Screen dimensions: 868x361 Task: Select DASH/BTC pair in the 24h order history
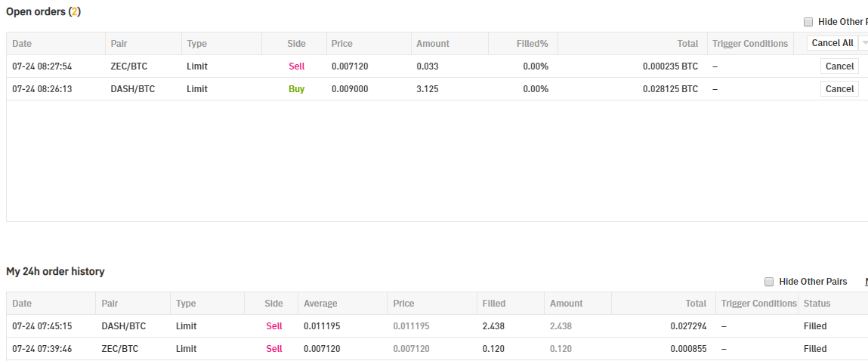[123, 326]
